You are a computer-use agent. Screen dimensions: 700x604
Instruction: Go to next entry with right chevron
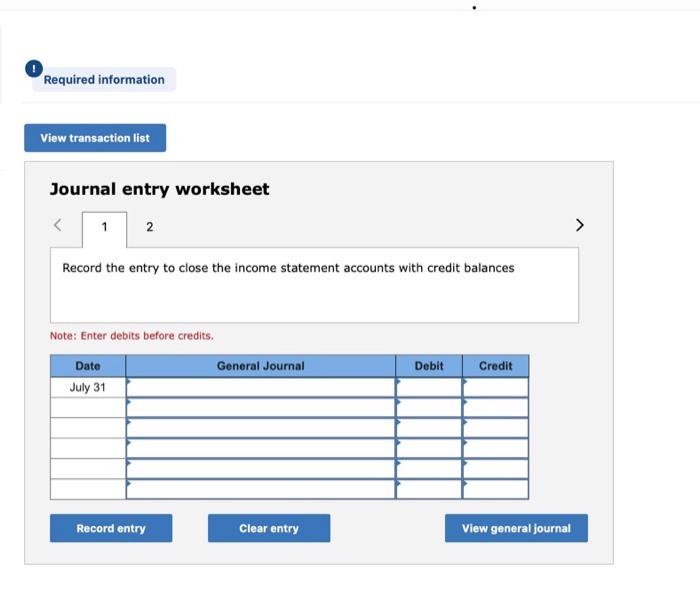tap(579, 225)
